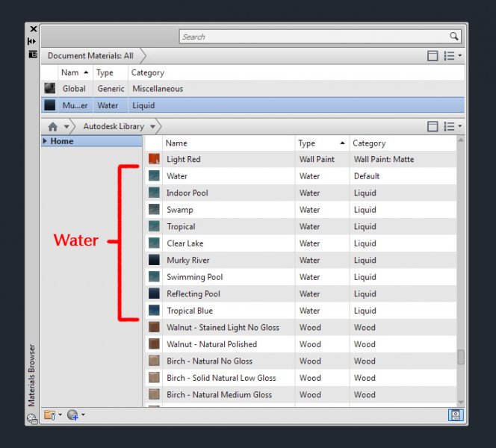The width and height of the screenshot is (496, 448).
Task: Click the Swamp material swatch
Action: pos(154,209)
